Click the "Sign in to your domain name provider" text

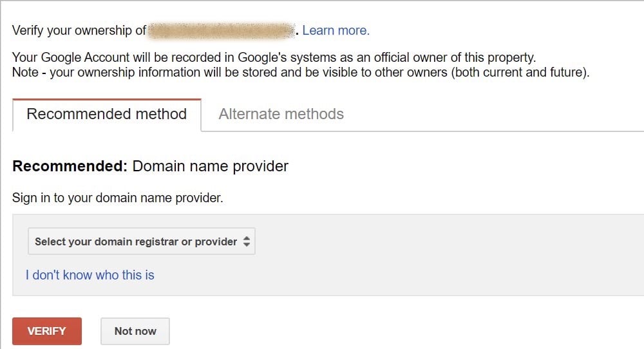(117, 198)
